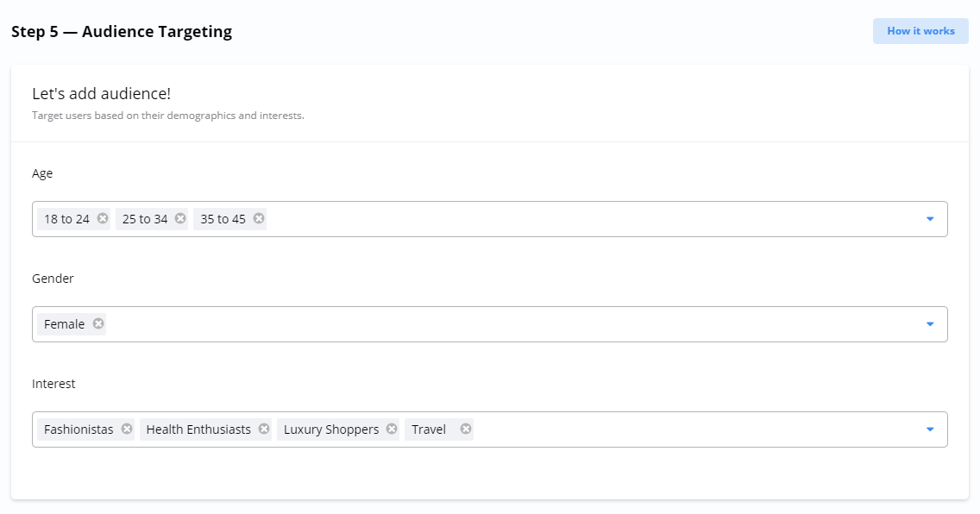Click the empty space inside the Age field
This screenshot has height=514, width=980.
coord(587,219)
